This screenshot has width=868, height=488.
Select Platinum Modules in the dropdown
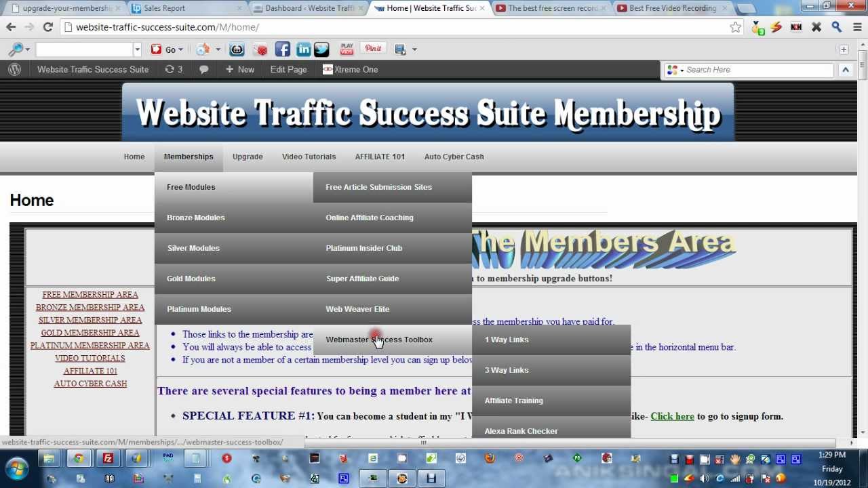coord(234,309)
